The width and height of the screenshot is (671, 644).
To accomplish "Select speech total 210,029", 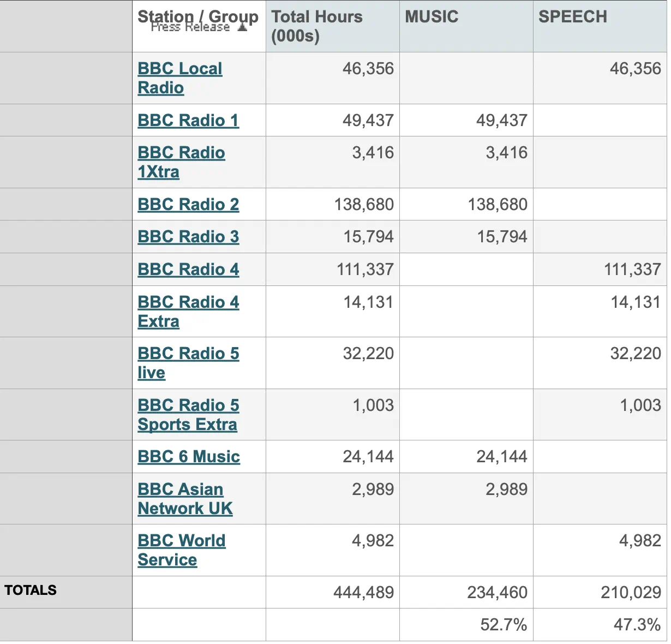I will (631, 592).
